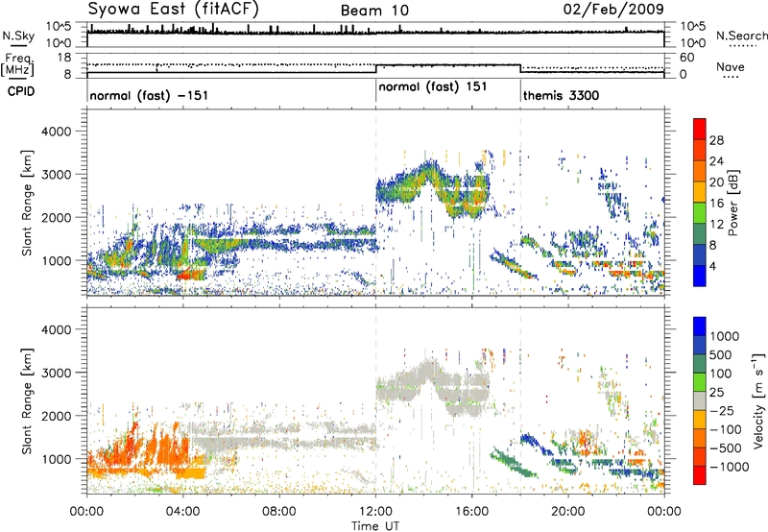Pick the light green segment of Power color bar
This screenshot has width=768, height=532.
click(700, 213)
